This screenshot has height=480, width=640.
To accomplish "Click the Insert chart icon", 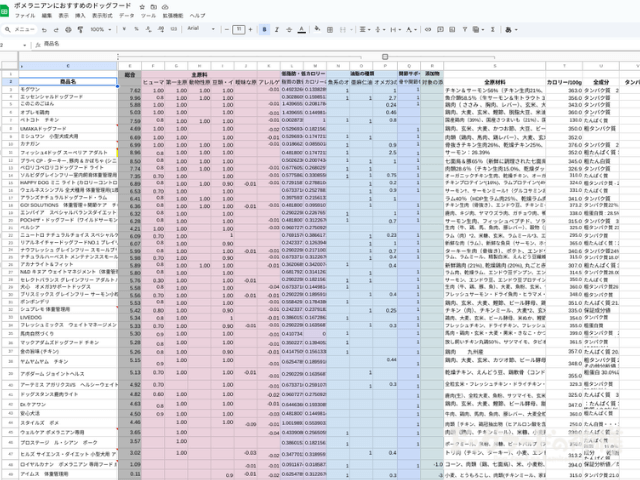I will [452, 29].
